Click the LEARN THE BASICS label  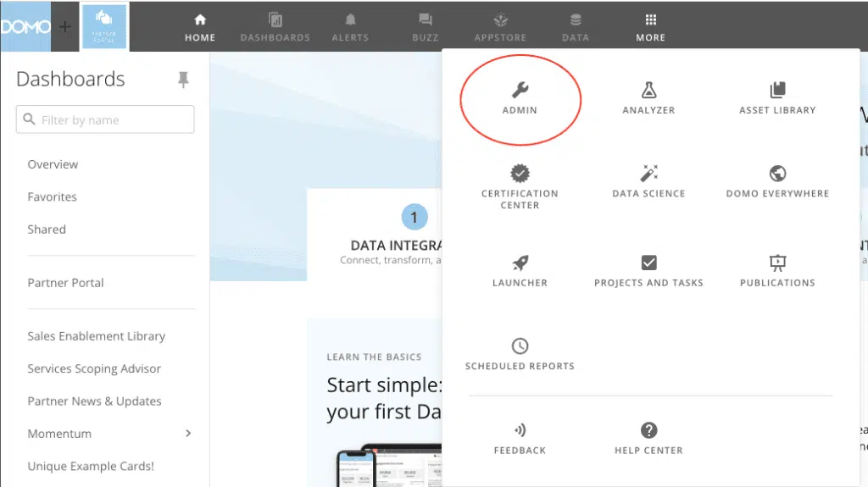[x=374, y=357]
